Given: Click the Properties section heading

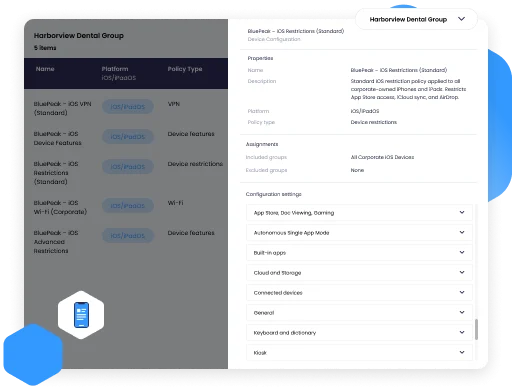Looking at the screenshot, I should [x=260, y=58].
